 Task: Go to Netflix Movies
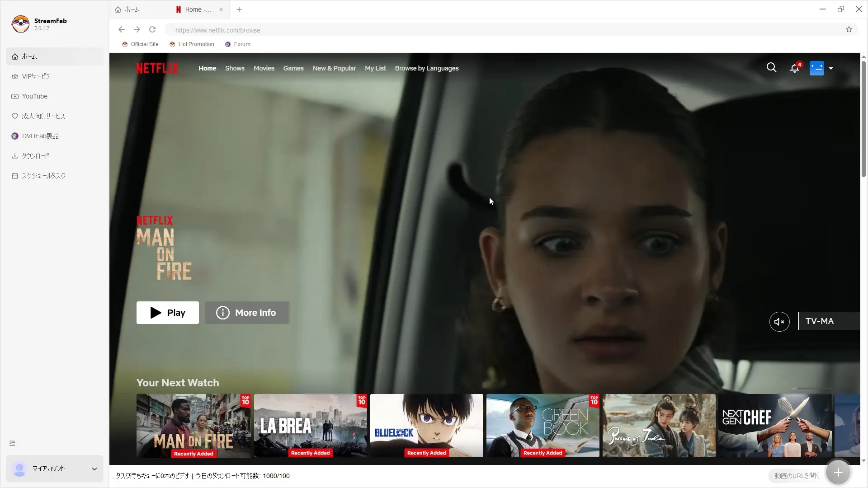pos(264,68)
